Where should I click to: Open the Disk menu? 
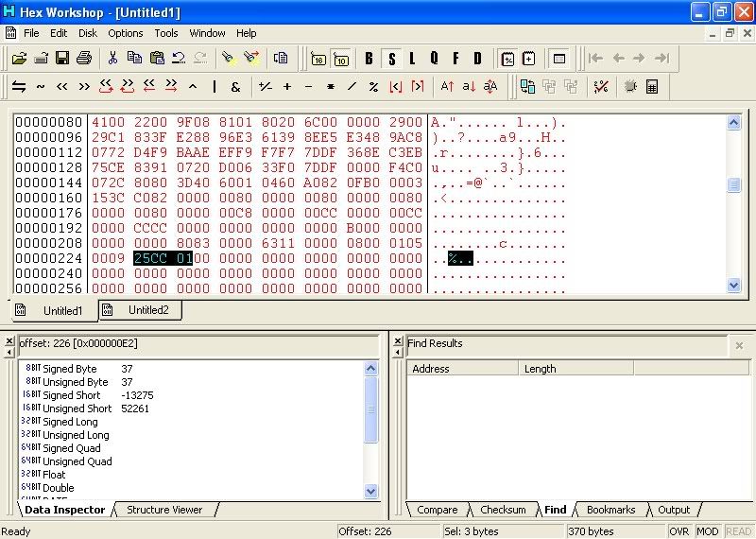[88, 33]
